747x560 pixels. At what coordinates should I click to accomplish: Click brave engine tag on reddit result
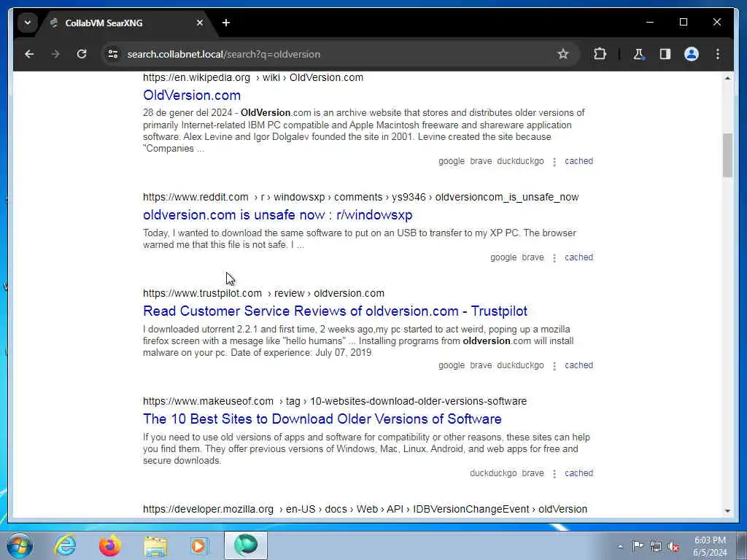click(533, 257)
